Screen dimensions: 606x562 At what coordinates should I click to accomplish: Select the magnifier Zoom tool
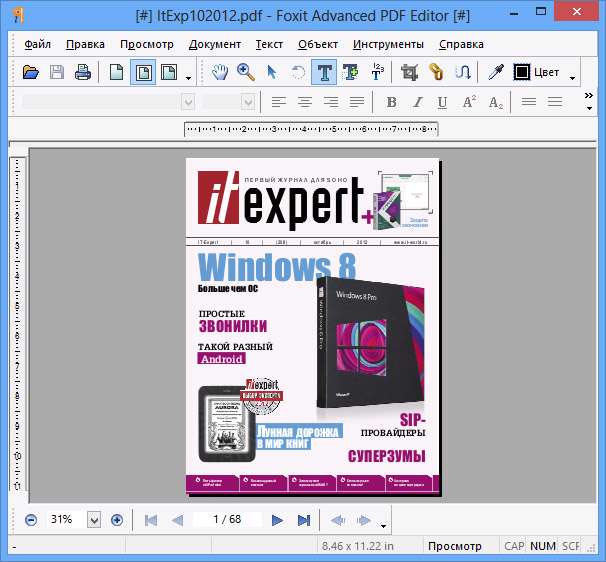pyautogui.click(x=245, y=72)
